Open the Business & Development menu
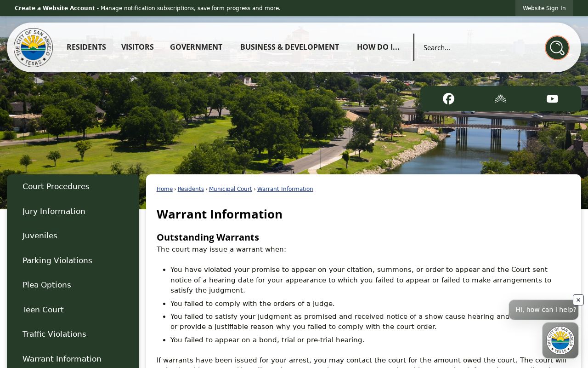Viewport: 588px width, 368px height. tap(289, 47)
